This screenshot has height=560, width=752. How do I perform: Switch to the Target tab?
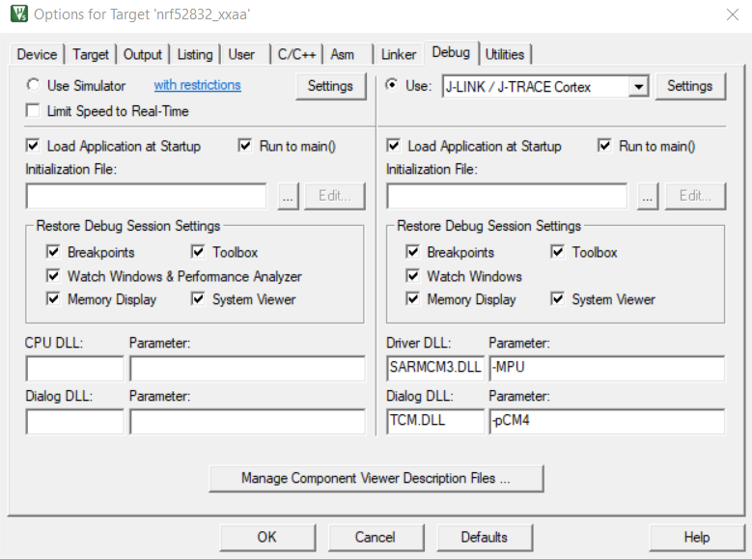91,54
